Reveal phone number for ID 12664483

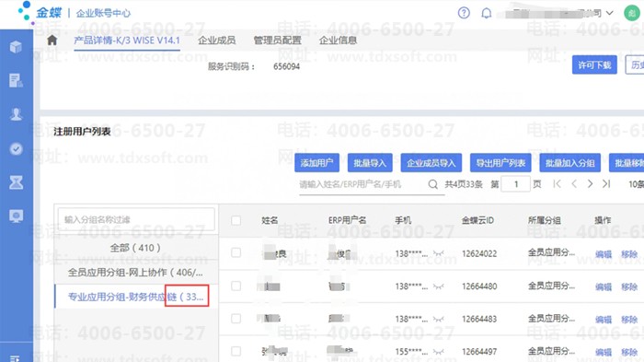[x=438, y=320]
